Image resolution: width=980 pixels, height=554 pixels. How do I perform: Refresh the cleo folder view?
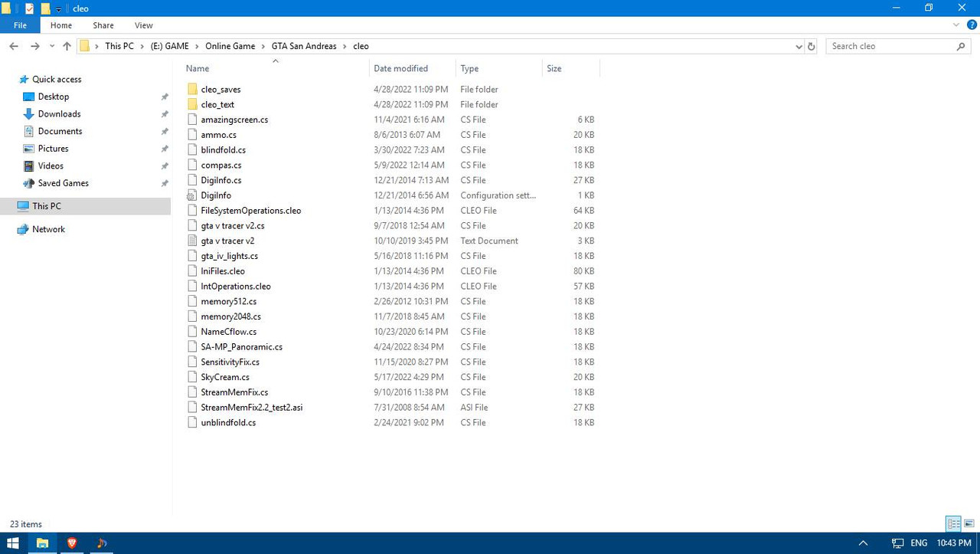[812, 47]
